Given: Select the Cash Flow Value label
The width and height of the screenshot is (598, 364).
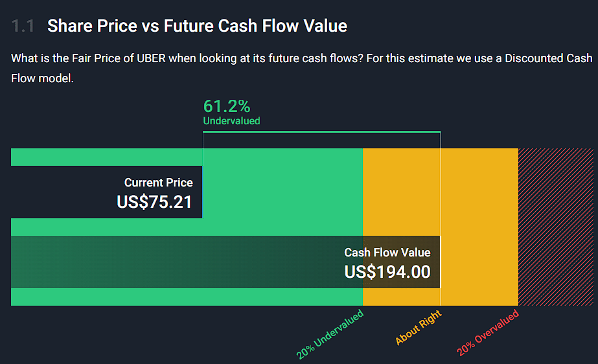Looking at the screenshot, I should point(387,253).
